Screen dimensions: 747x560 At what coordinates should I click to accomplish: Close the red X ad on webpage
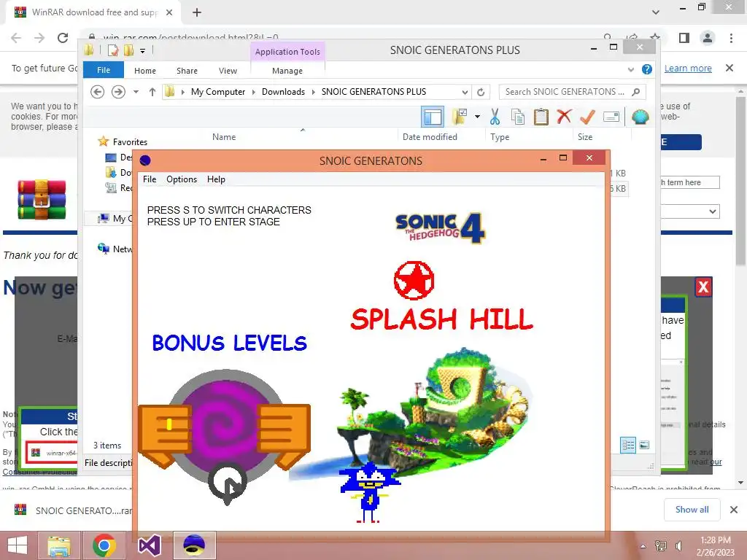pos(703,287)
